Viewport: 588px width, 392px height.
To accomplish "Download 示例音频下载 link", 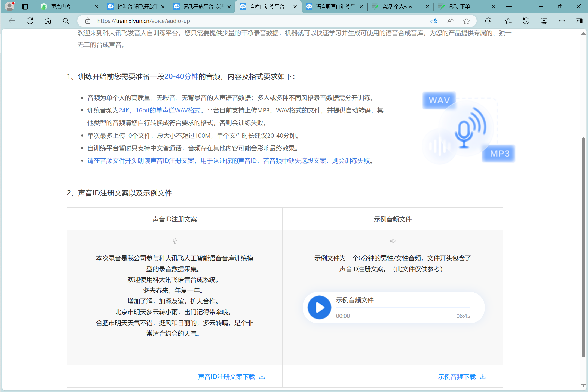I will [457, 377].
